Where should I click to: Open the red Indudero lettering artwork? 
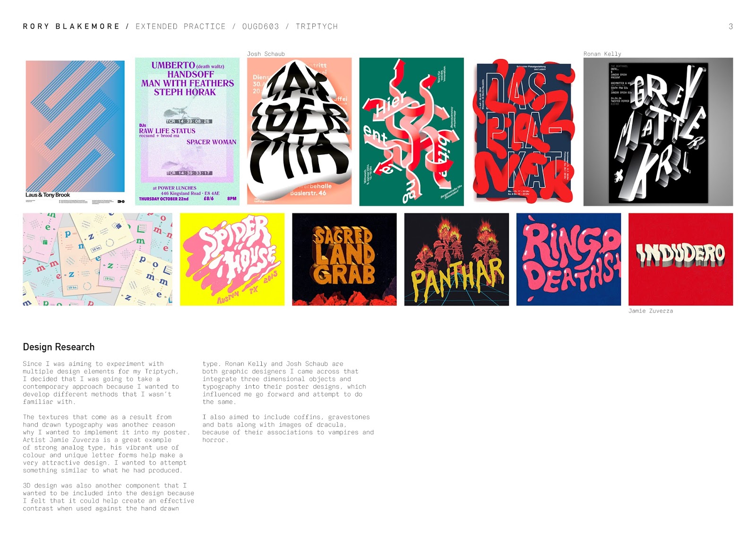point(681,259)
